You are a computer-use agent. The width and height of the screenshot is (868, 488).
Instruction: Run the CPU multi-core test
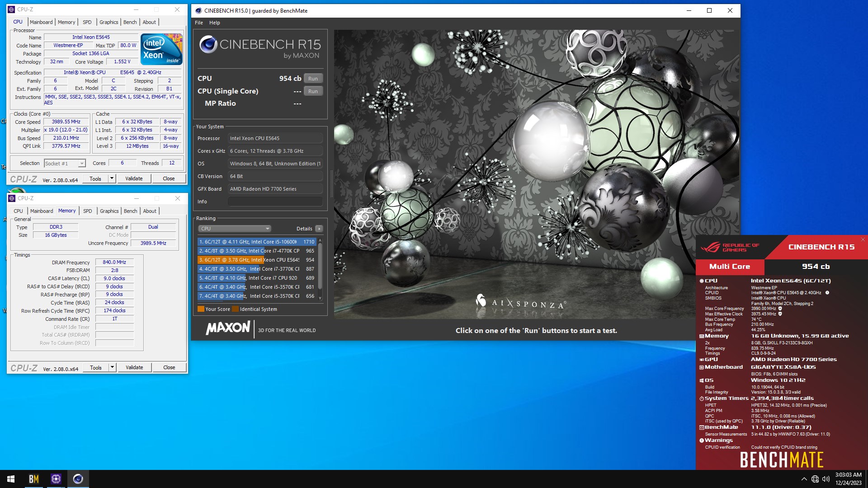coord(313,79)
